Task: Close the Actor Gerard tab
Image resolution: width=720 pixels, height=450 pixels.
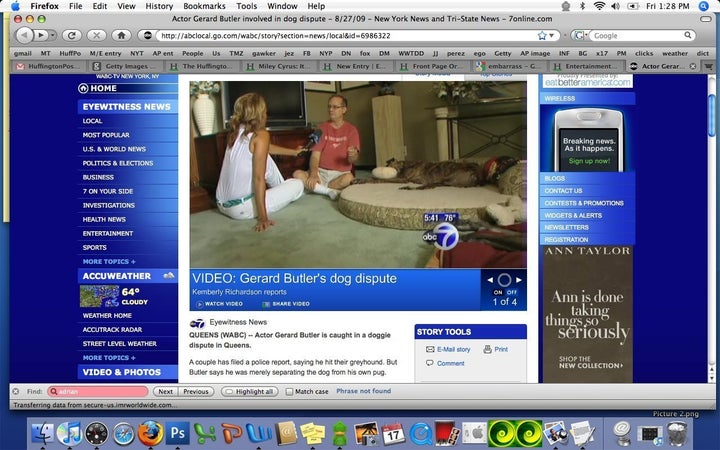Action: pos(693,66)
